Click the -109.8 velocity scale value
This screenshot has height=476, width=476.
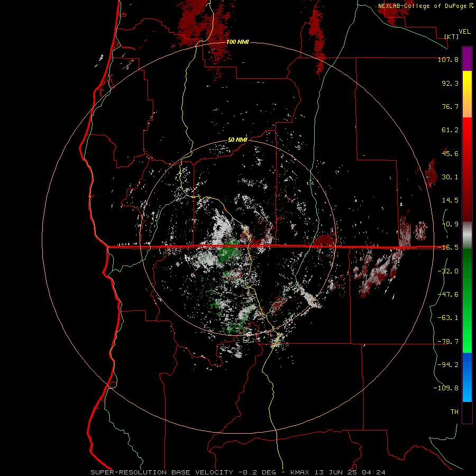pos(446,388)
